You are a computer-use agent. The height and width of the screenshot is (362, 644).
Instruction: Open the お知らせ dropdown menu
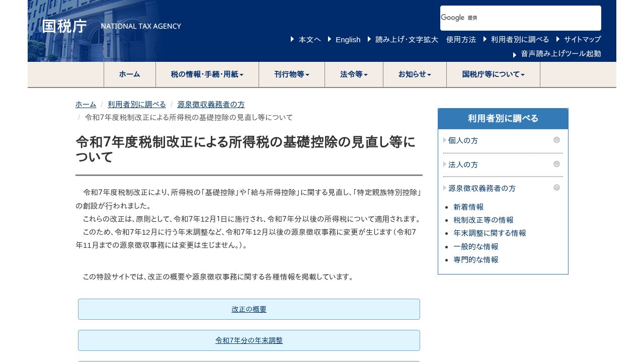pyautogui.click(x=415, y=74)
